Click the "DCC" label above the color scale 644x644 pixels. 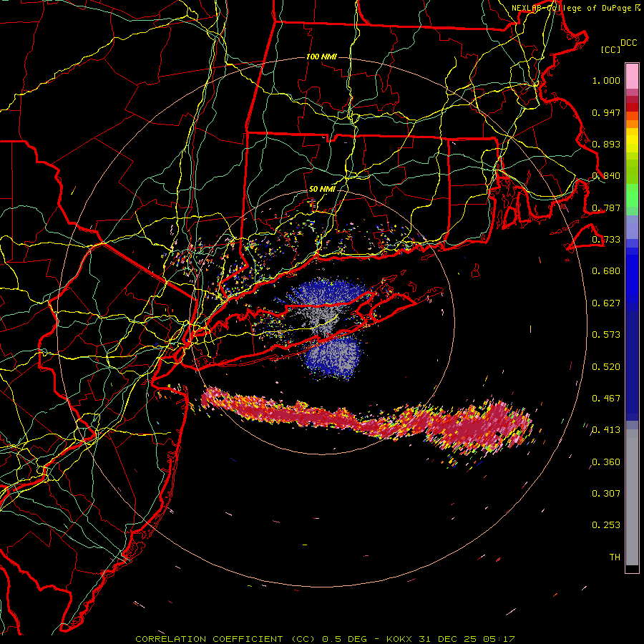pyautogui.click(x=628, y=43)
